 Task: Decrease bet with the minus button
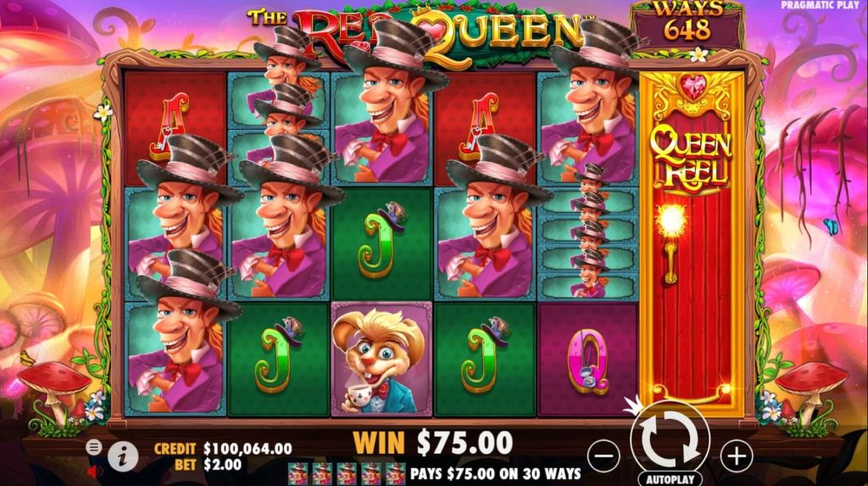coord(604,456)
